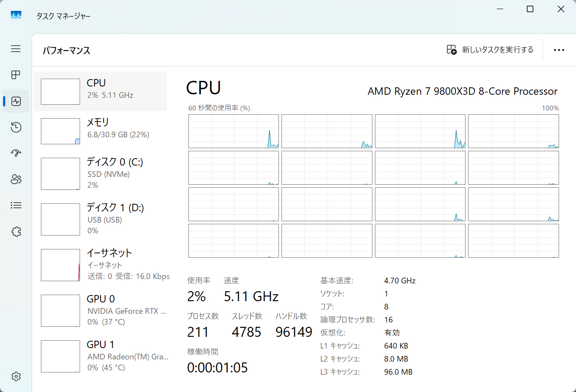Select the CPU performance entry

(100, 91)
